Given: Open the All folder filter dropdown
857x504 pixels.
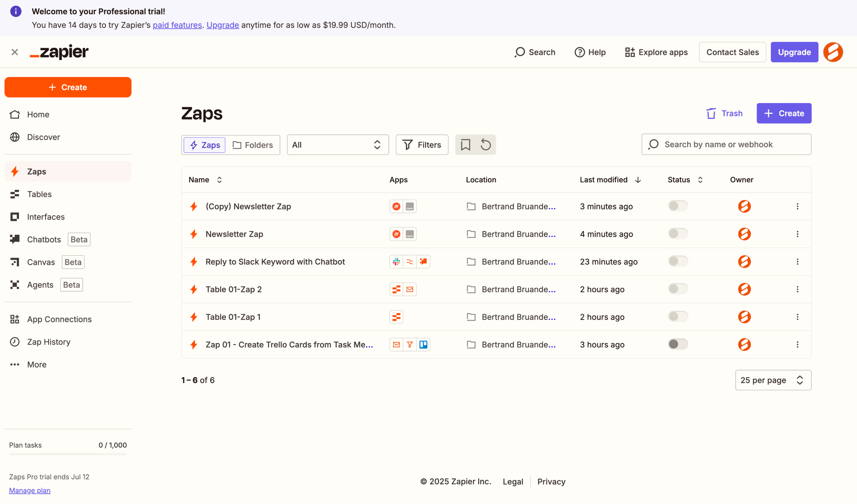Looking at the screenshot, I should 337,145.
